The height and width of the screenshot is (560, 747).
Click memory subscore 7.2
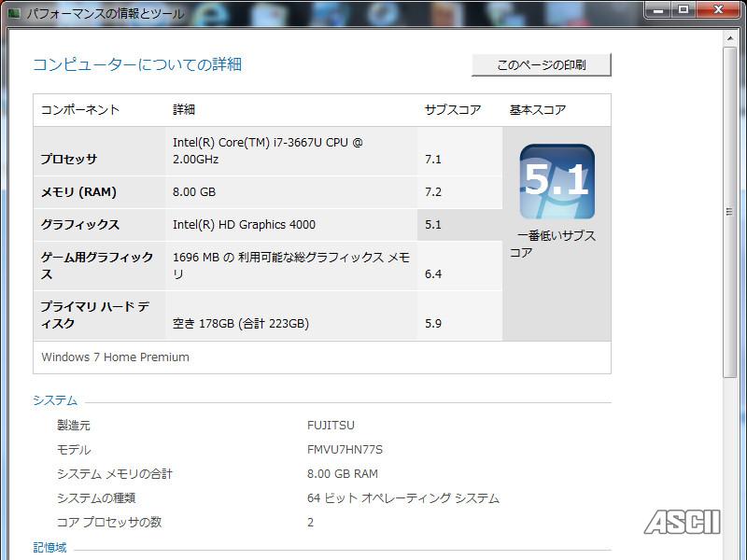coord(433,192)
